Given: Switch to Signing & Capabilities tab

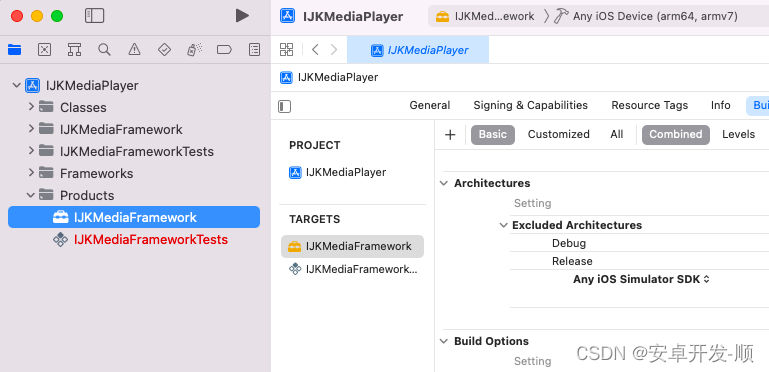Looking at the screenshot, I should [x=530, y=105].
